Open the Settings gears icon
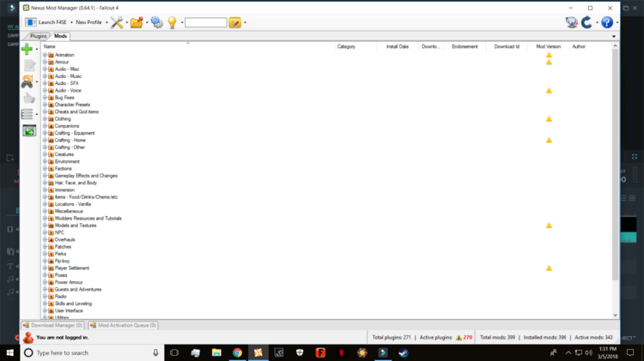 click(156, 22)
